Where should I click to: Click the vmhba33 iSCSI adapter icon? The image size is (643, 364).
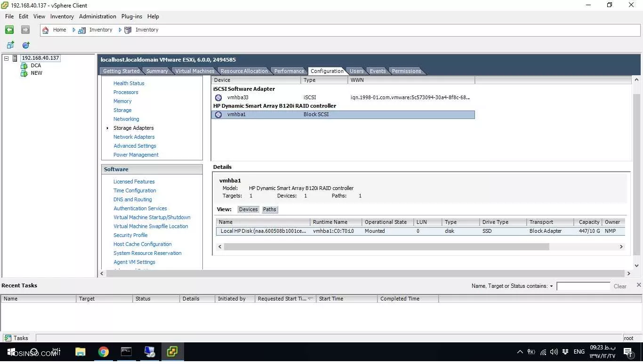[218, 98]
